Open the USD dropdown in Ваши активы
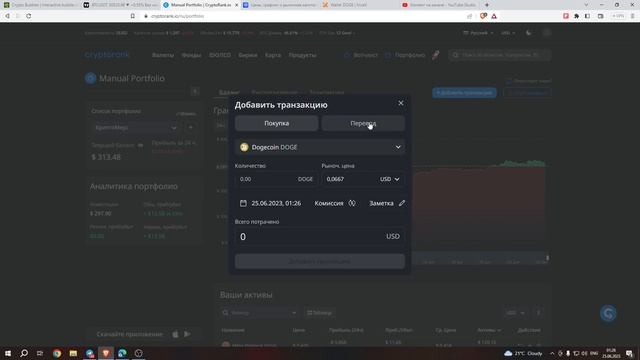 [515, 313]
